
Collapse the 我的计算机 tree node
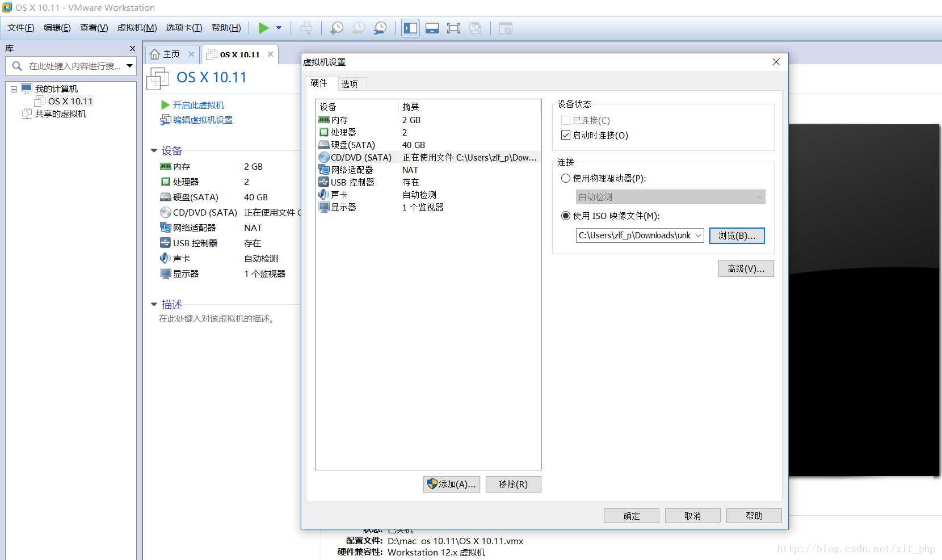[14, 89]
